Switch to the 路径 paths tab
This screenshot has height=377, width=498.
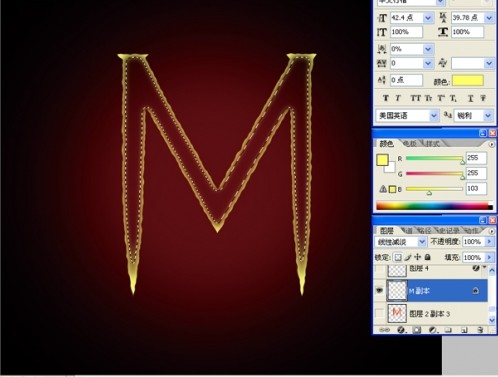pos(424,230)
